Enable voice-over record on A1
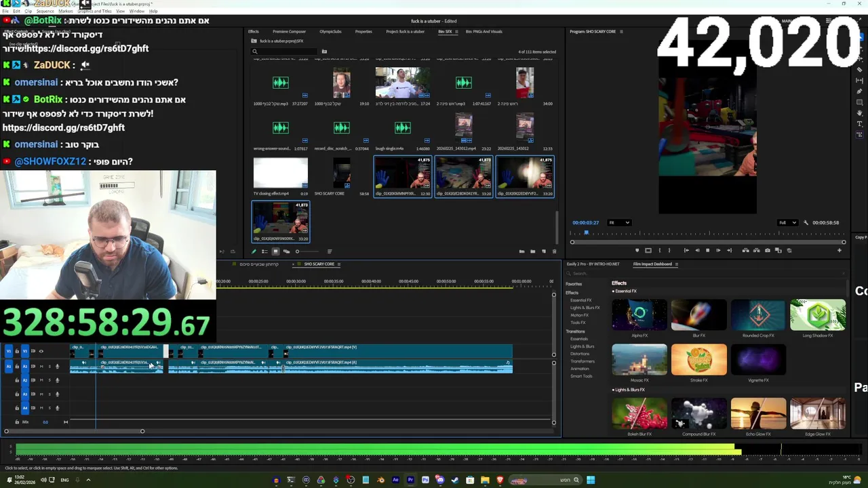The width and height of the screenshot is (868, 488). point(57,367)
